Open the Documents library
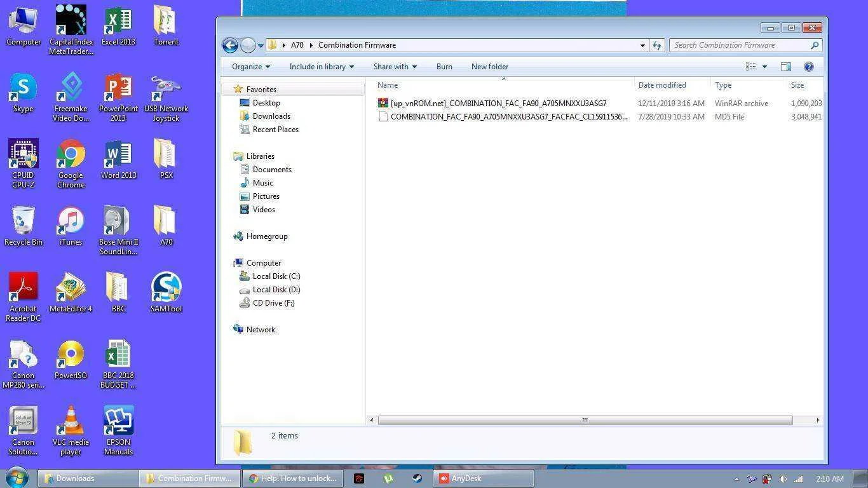This screenshot has height=488, width=868. point(272,170)
